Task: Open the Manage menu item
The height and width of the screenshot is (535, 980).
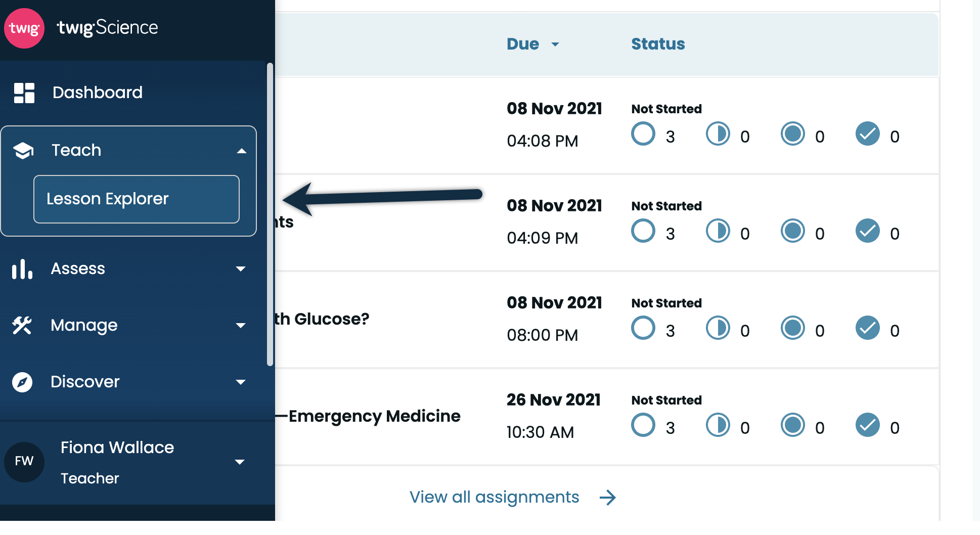Action: coord(129,326)
